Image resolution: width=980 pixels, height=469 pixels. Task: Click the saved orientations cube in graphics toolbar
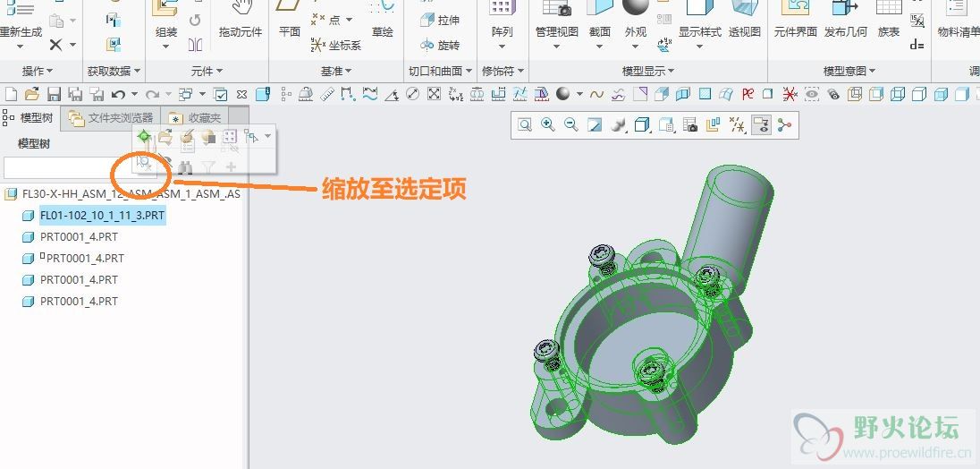coord(666,125)
